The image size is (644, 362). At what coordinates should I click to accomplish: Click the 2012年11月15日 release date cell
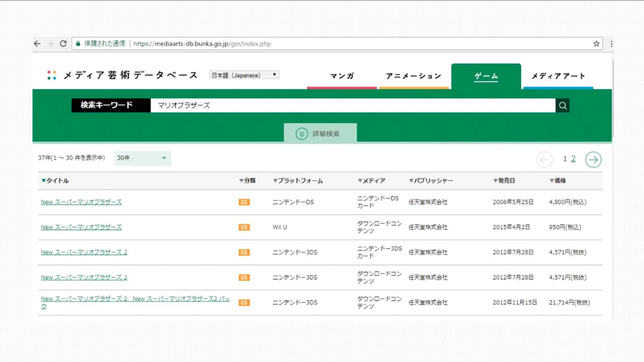[x=515, y=302]
